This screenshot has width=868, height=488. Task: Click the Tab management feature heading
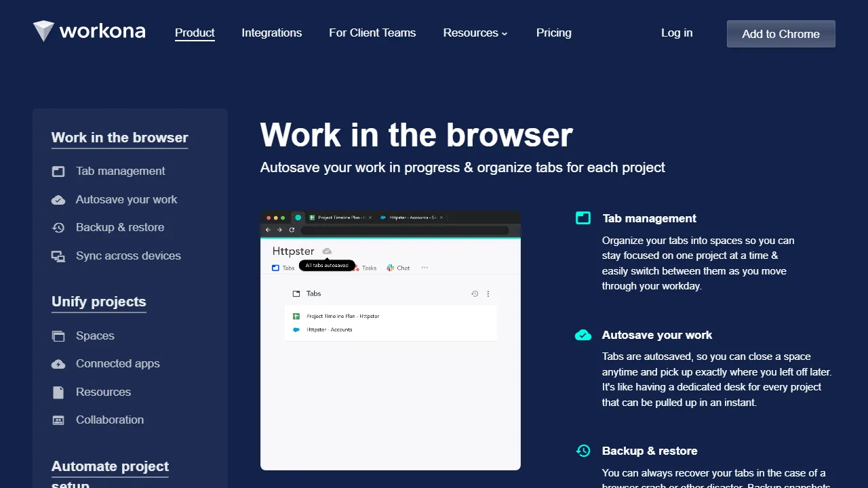pos(650,218)
